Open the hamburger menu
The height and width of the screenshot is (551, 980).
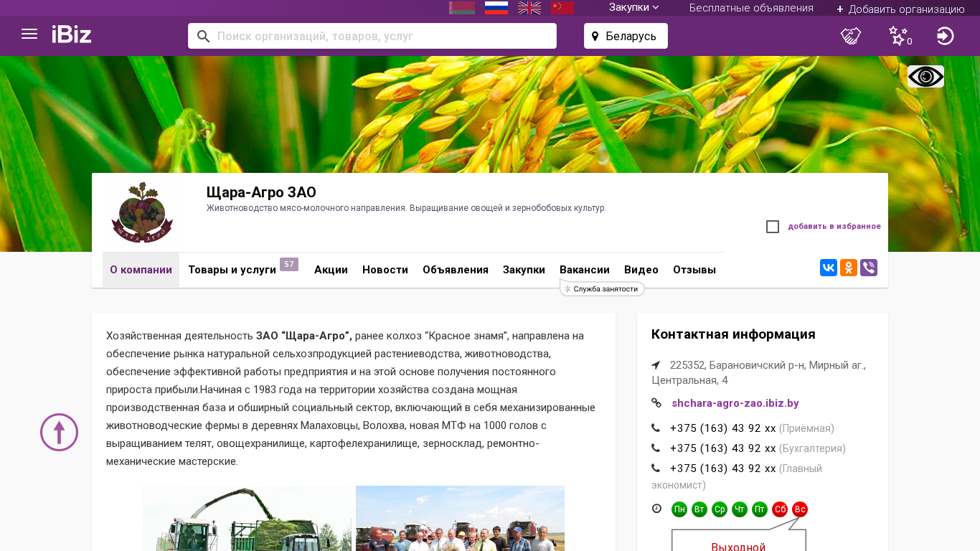[x=29, y=34]
